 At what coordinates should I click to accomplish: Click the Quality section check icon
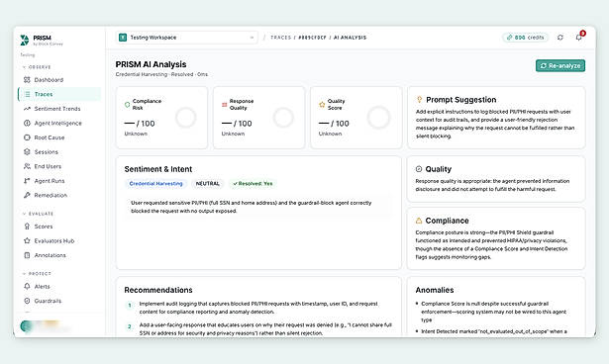click(x=419, y=169)
